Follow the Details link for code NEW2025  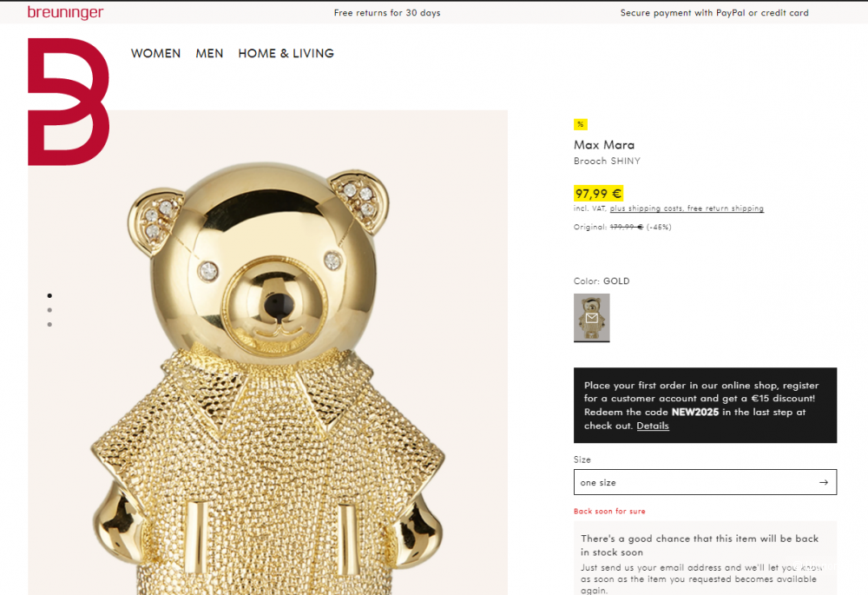(653, 426)
